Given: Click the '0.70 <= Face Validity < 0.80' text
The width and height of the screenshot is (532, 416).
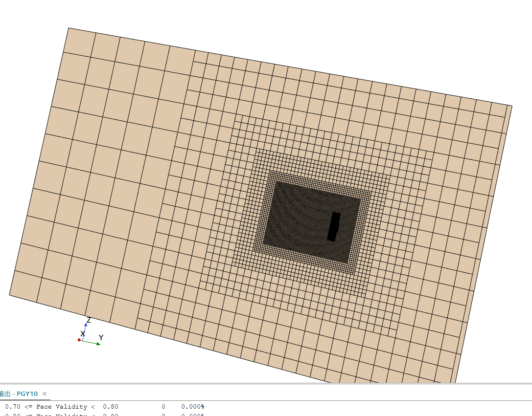Looking at the screenshot, I should tap(61, 407).
